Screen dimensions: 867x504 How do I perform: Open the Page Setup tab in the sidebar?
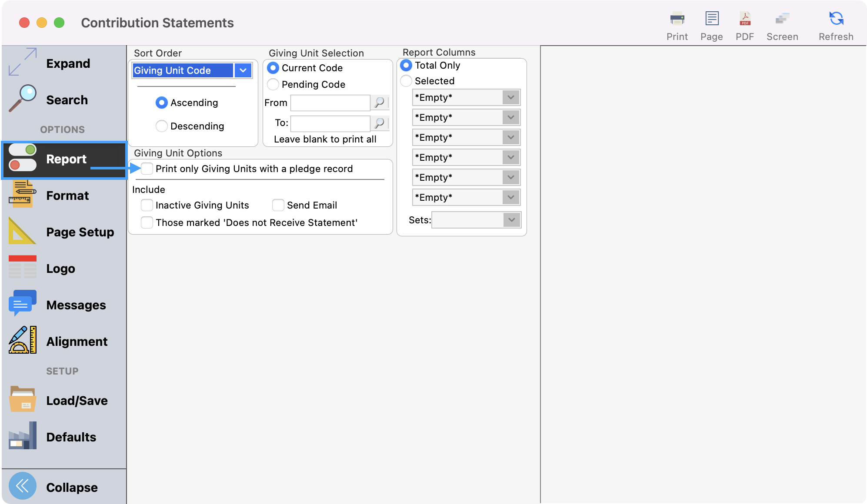click(80, 232)
